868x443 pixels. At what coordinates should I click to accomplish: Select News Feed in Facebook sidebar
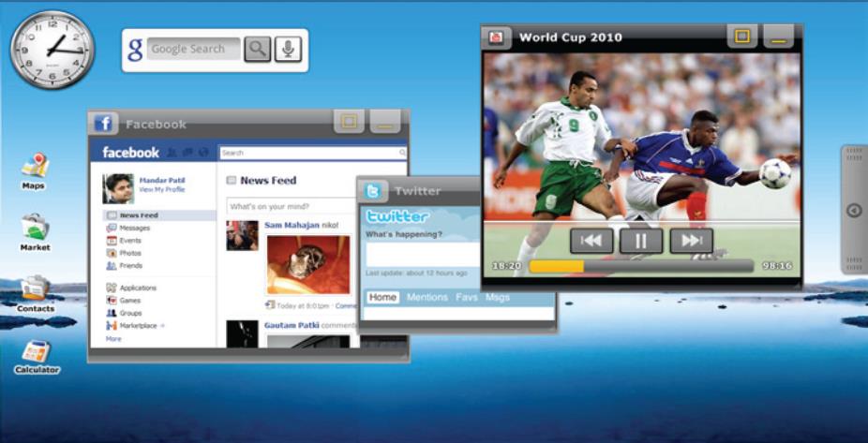click(159, 215)
